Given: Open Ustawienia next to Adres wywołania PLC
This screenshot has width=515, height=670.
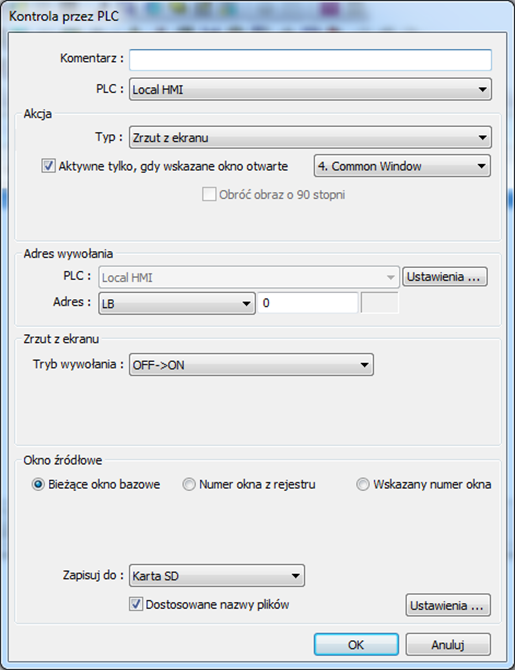Looking at the screenshot, I should [x=444, y=277].
